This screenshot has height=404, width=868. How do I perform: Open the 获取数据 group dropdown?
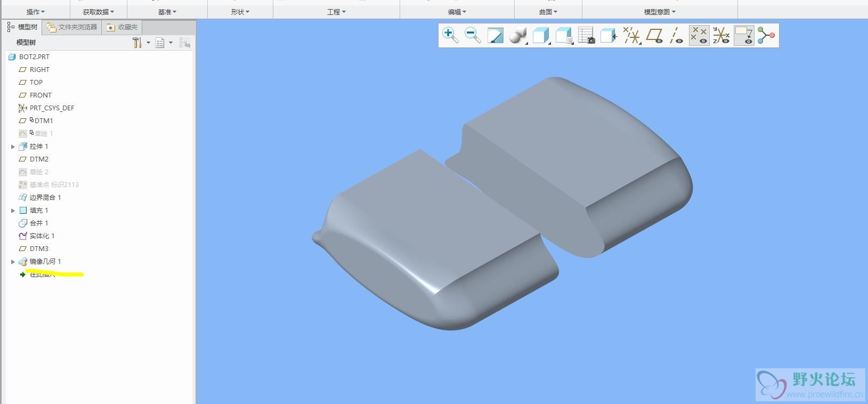point(99,12)
